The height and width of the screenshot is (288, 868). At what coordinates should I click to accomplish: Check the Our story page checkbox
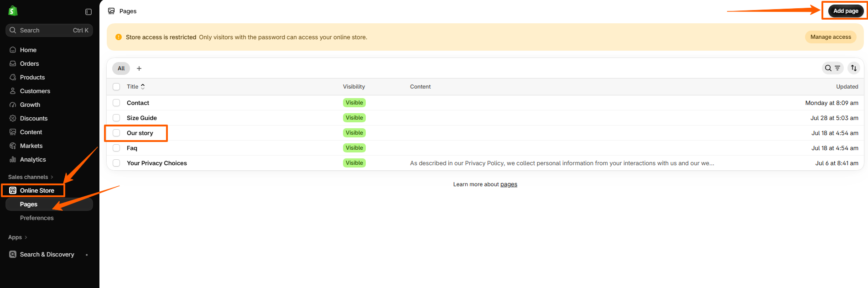[x=116, y=133]
